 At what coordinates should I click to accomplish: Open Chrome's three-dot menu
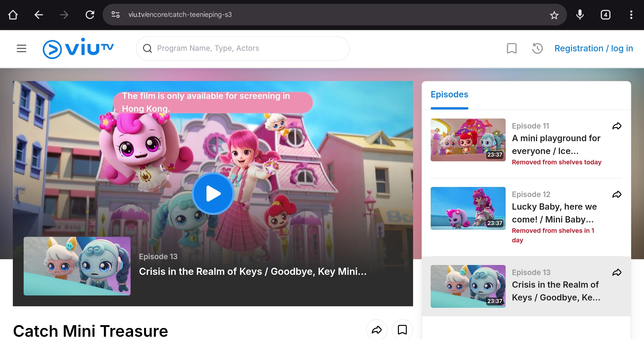(631, 15)
